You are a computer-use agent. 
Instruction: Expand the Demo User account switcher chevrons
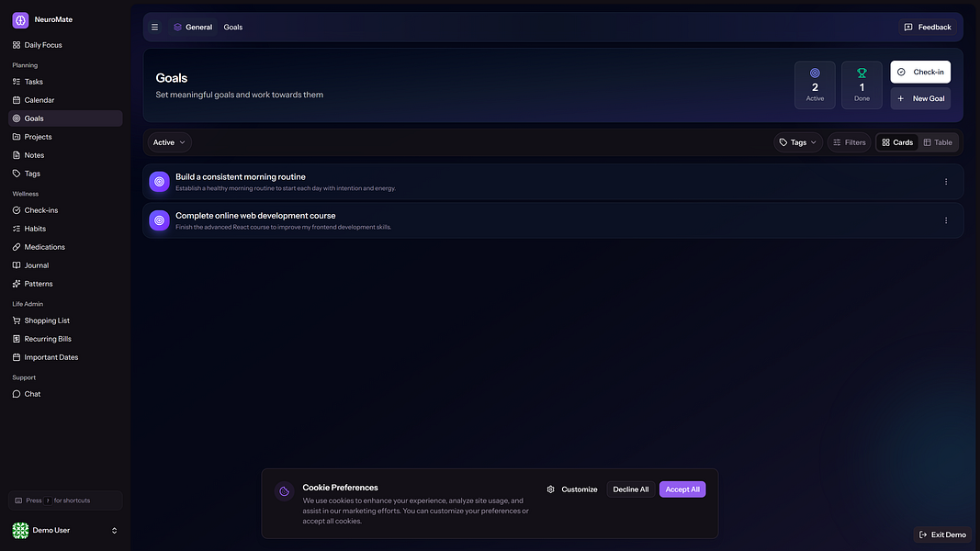(115, 531)
